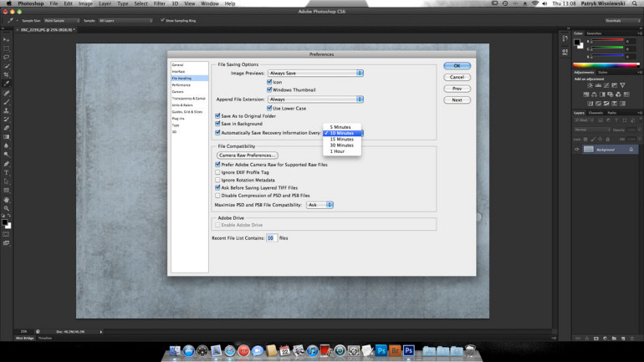Screen dimensions: 644x362
Task: Enable Ignore EXIF Profile Tag
Action: [x=217, y=172]
